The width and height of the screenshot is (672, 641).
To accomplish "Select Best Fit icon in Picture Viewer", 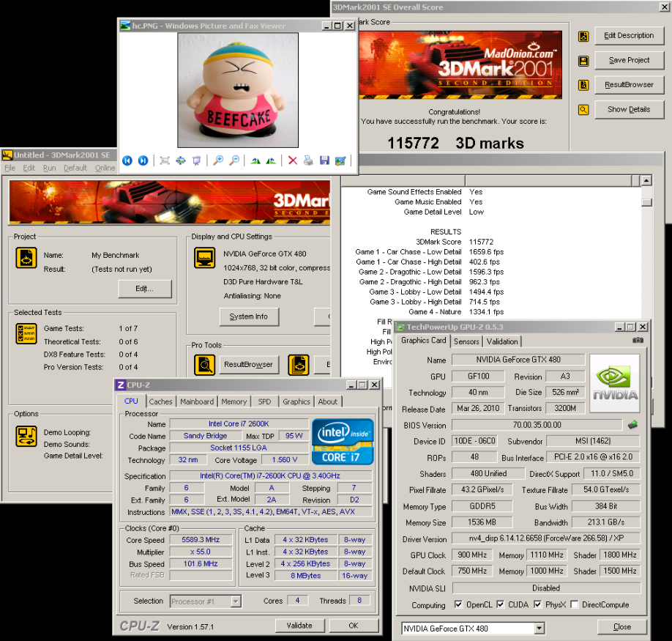I will click(165, 160).
